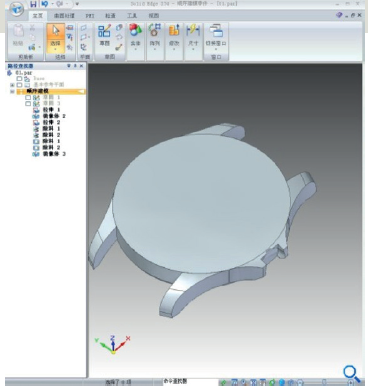Expand the base reference planes tree node

12,85
